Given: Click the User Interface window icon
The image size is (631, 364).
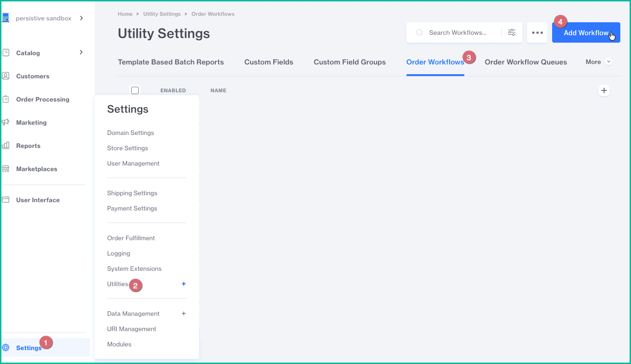Looking at the screenshot, I should click(6, 199).
